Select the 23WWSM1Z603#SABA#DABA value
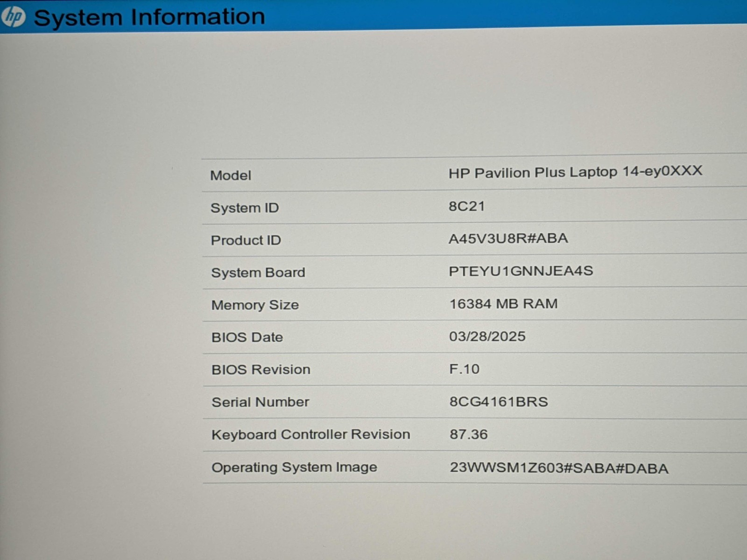The image size is (747, 560). pos(559,468)
